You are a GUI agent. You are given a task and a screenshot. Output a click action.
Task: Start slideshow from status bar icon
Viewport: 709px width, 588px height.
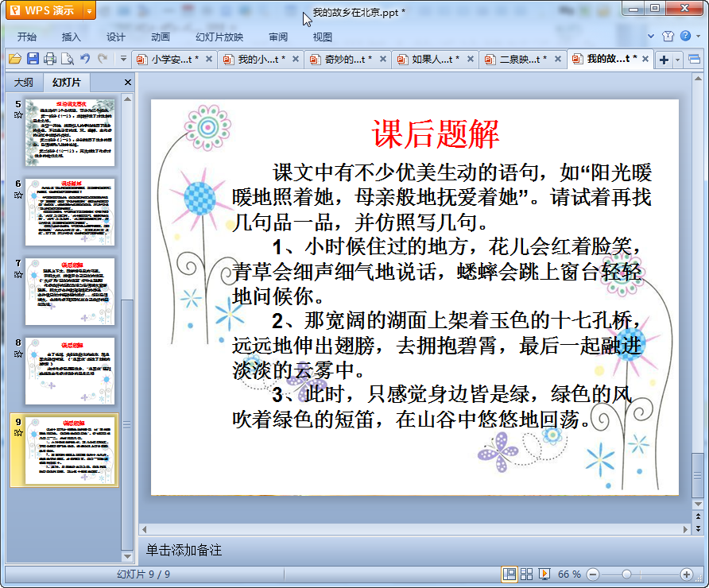click(544, 574)
